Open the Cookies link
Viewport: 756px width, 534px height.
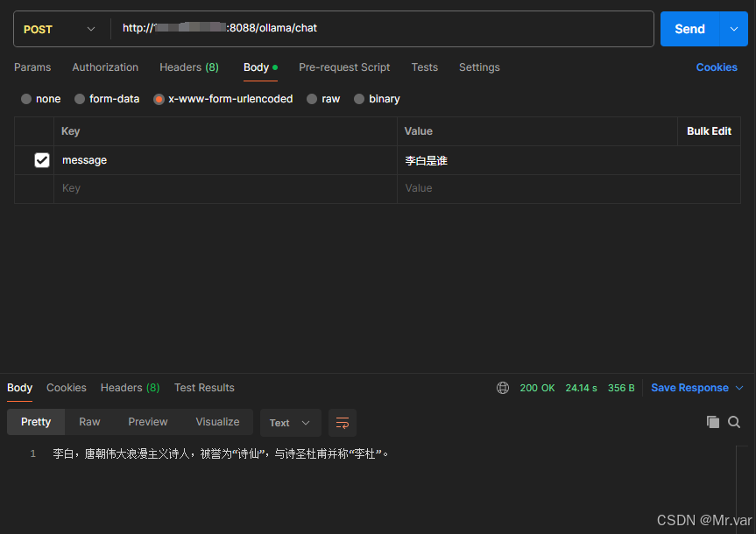coord(717,67)
